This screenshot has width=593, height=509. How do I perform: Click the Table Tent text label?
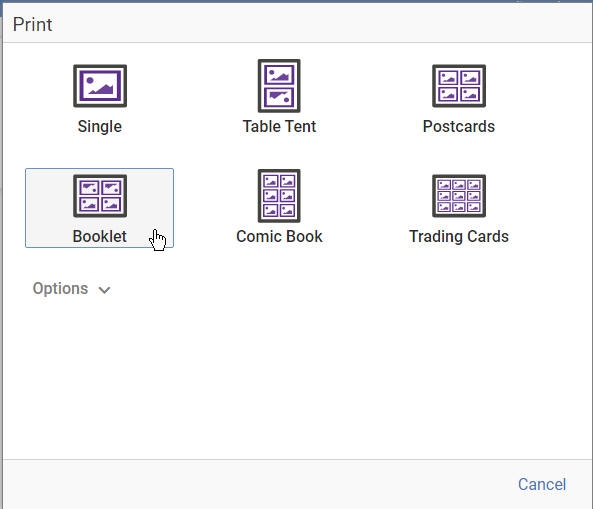pyautogui.click(x=279, y=126)
